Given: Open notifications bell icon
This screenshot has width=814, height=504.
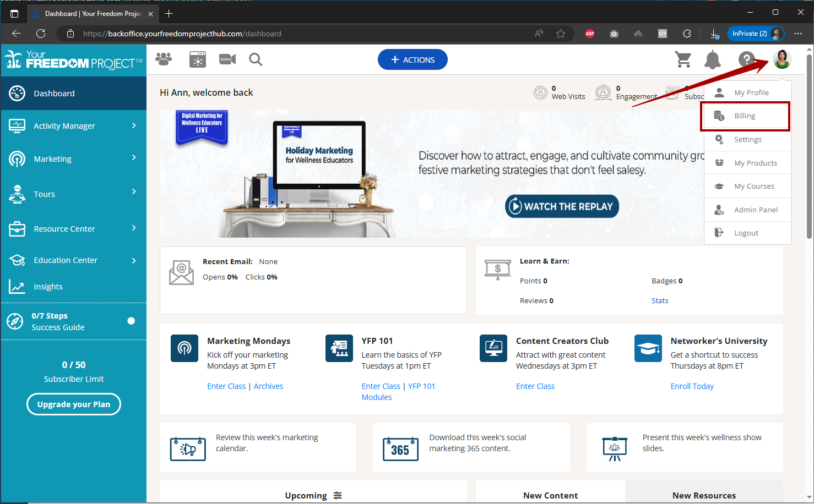Looking at the screenshot, I should pos(713,59).
